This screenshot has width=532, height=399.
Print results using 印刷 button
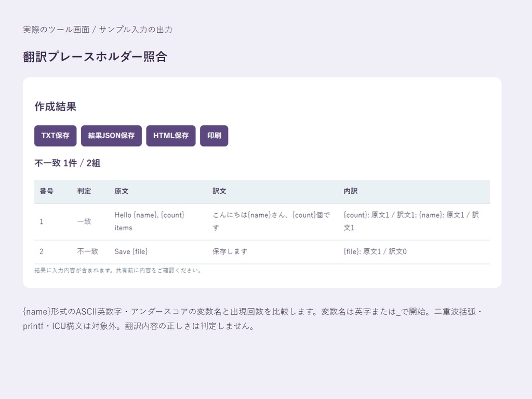214,136
